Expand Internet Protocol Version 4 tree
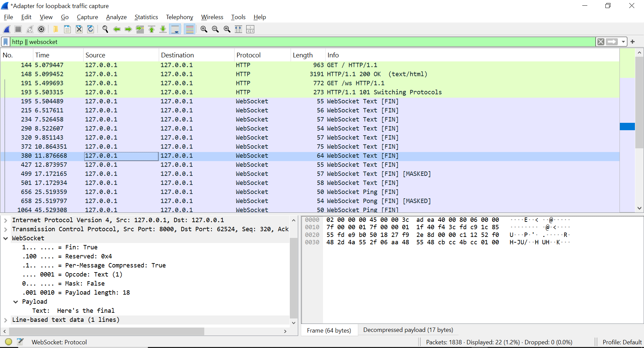The height and width of the screenshot is (348, 644). tap(6, 220)
